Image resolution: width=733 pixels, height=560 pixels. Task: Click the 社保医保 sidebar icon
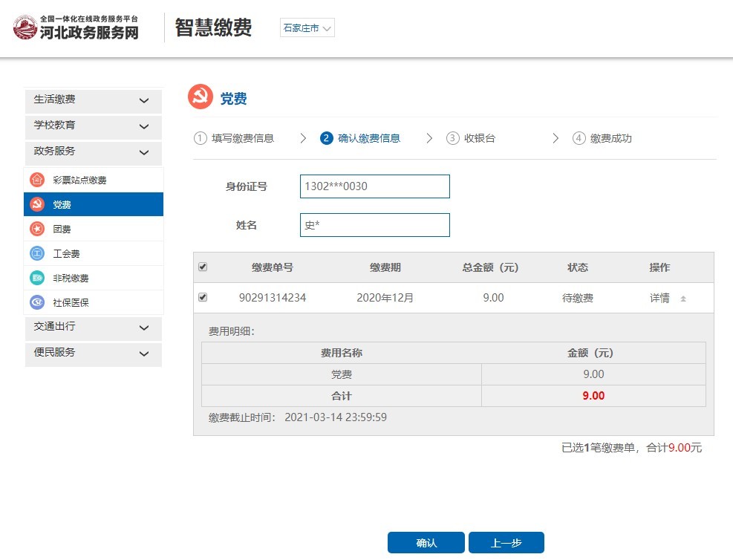tap(39, 304)
